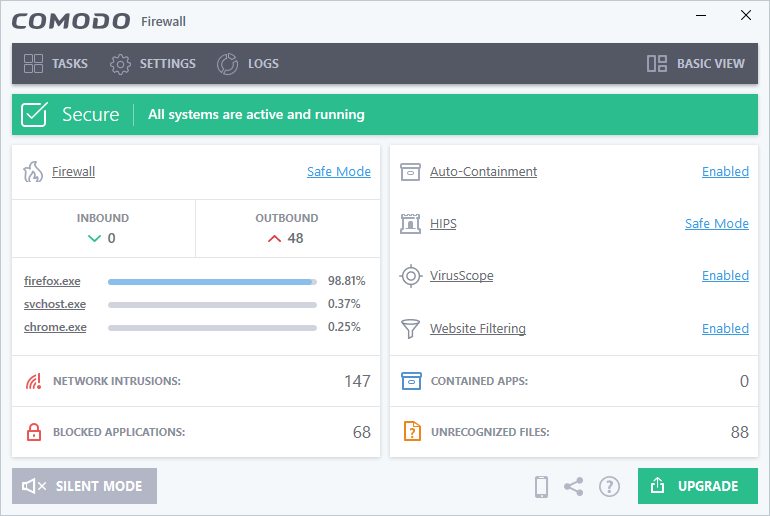Click the Blocked Applications padlock icon
770x516 pixels.
pos(33,432)
